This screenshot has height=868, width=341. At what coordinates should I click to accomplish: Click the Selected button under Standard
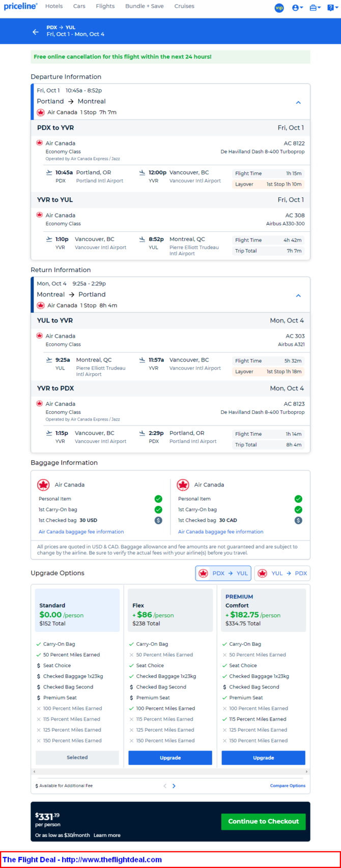77,758
